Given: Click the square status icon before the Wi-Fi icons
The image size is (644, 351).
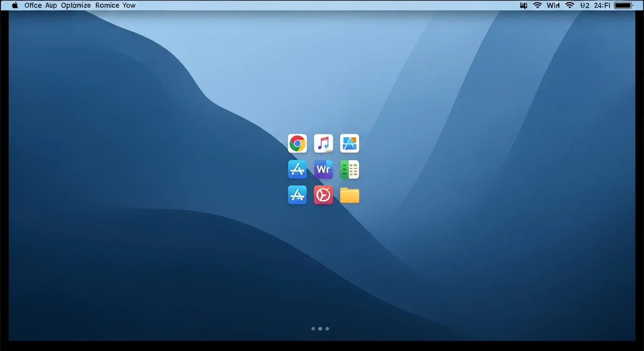Looking at the screenshot, I should click(523, 6).
